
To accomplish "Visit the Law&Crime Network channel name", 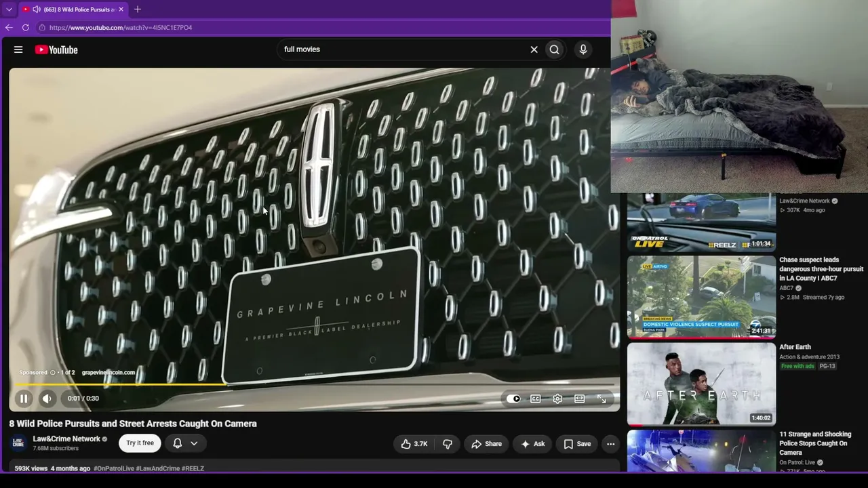I will 66,439.
